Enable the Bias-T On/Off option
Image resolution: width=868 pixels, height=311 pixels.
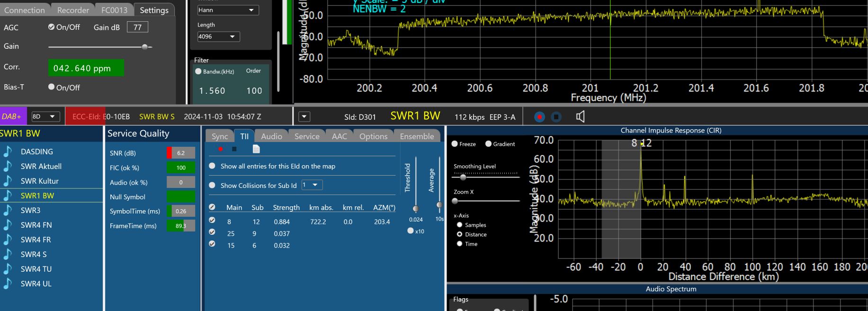pos(52,87)
